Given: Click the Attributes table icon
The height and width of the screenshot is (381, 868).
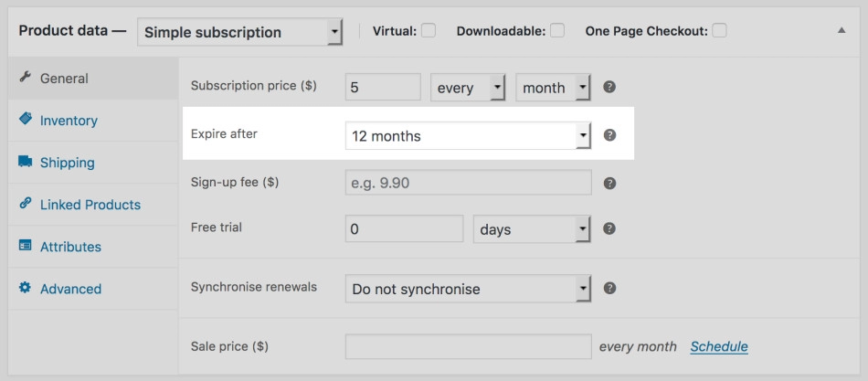Looking at the screenshot, I should (x=25, y=246).
